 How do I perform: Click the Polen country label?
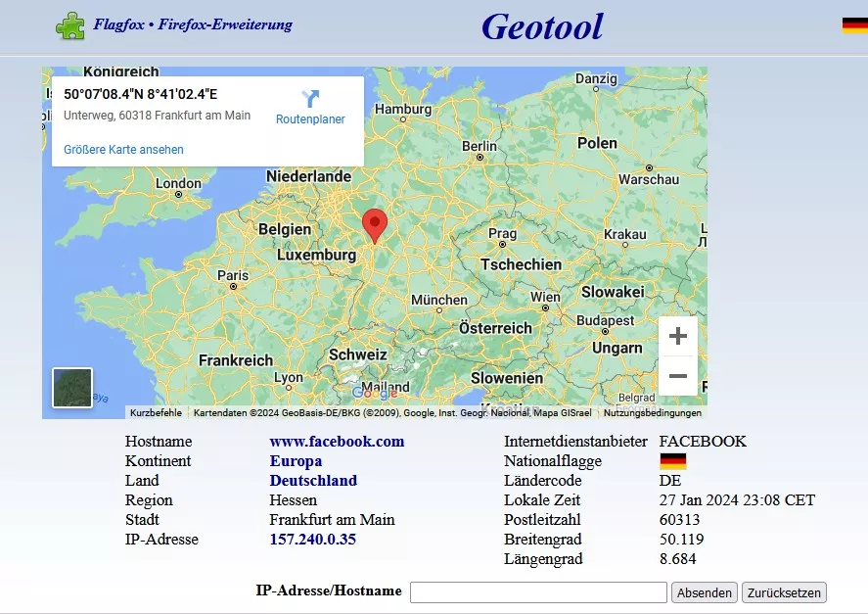597,143
